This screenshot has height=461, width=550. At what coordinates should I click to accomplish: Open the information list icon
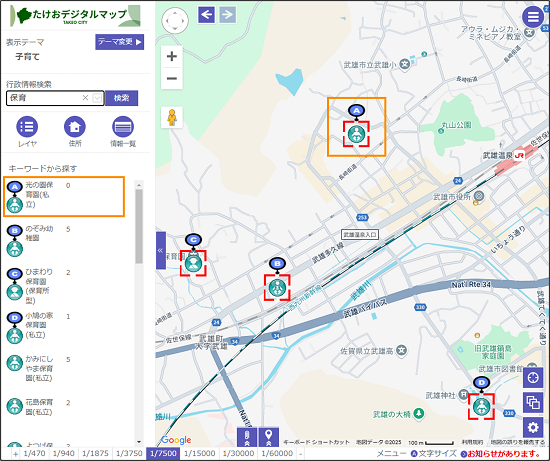[x=123, y=127]
